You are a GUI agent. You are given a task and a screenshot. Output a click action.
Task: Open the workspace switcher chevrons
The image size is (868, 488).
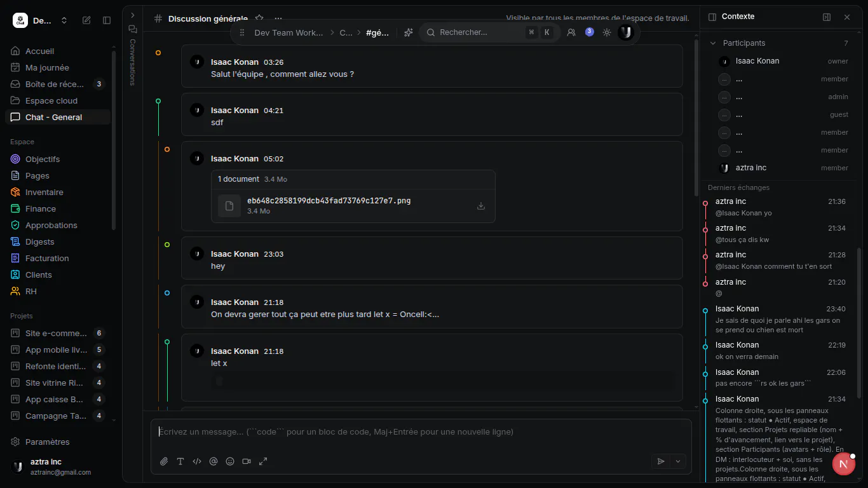point(64,20)
